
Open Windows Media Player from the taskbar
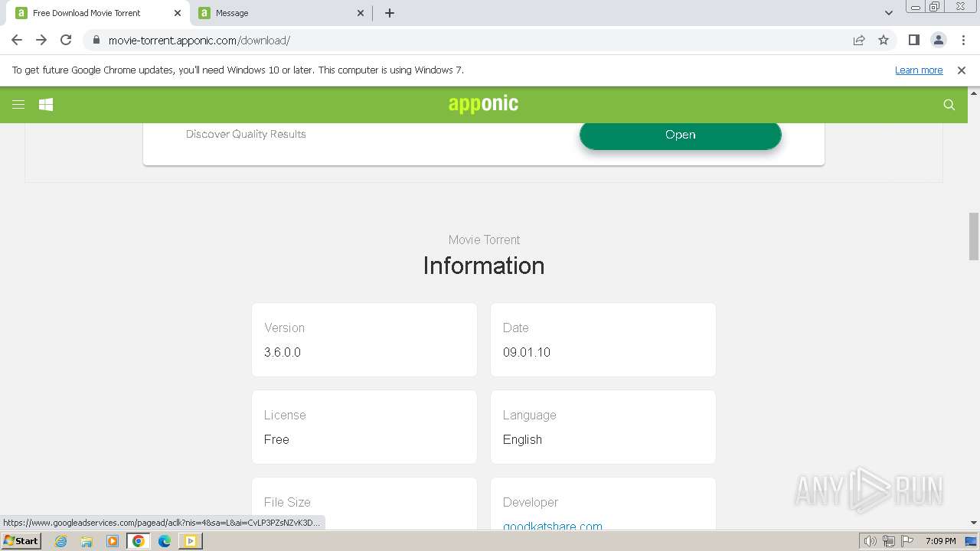(x=113, y=541)
